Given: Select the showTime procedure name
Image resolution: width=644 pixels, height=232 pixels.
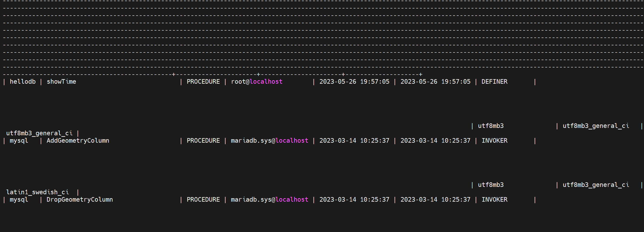Looking at the screenshot, I should point(61,82).
